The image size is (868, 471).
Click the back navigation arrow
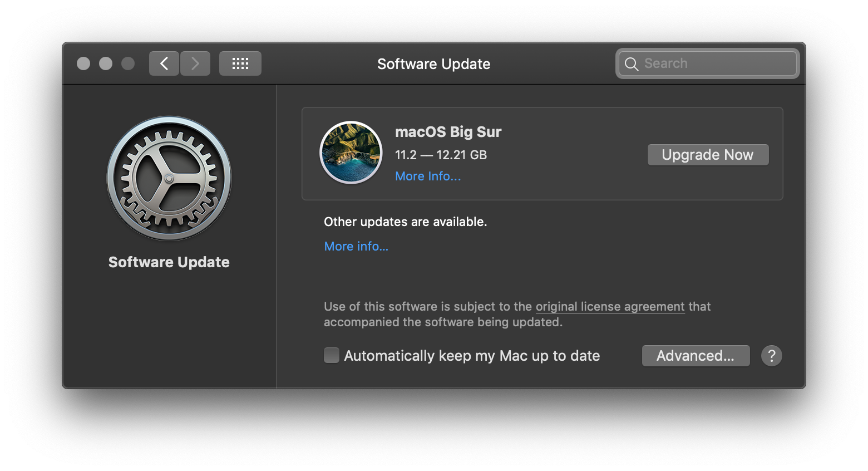click(164, 63)
